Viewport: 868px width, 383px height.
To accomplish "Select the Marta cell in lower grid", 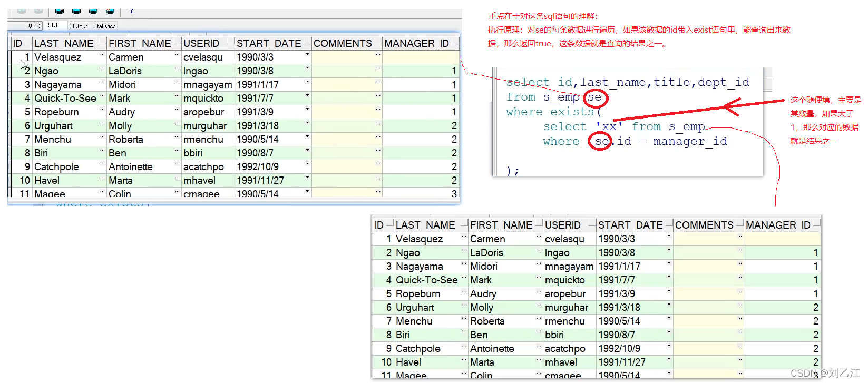I will (505, 362).
